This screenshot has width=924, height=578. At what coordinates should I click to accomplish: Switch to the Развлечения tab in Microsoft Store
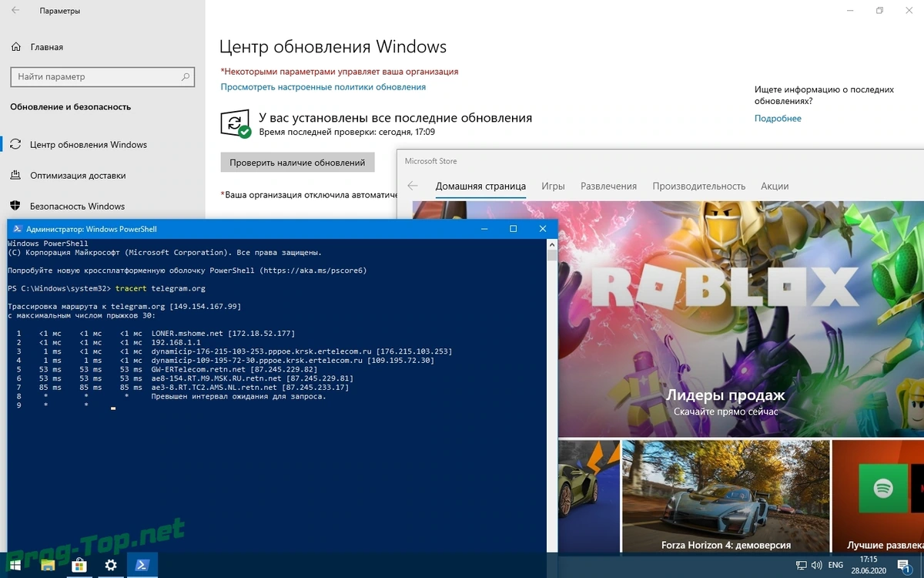(x=608, y=187)
